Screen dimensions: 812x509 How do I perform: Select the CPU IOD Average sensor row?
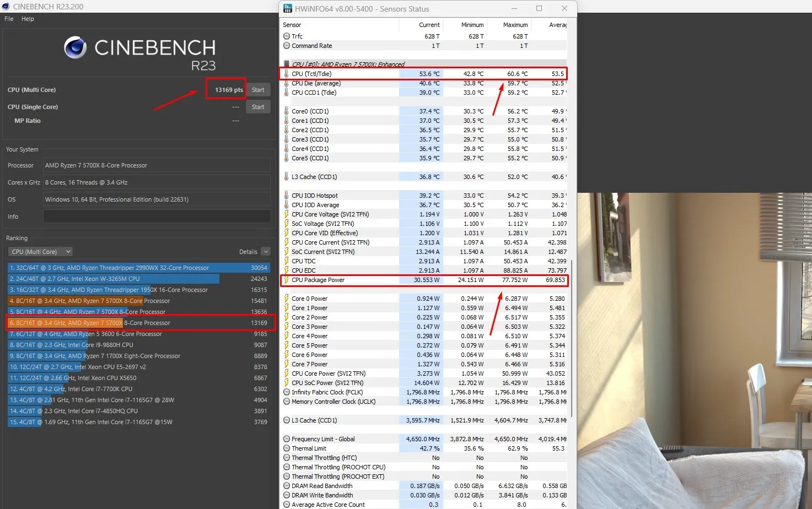[x=424, y=205]
